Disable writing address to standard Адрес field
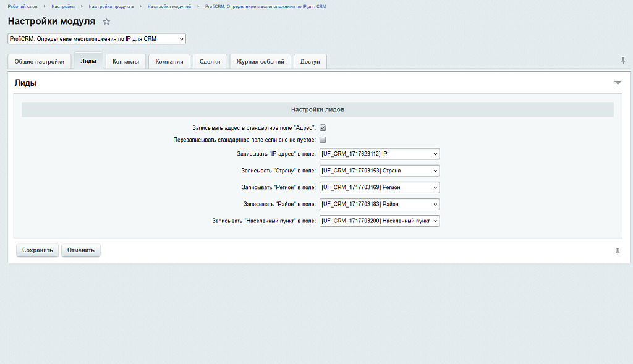This screenshot has width=633, height=364. 322,127
